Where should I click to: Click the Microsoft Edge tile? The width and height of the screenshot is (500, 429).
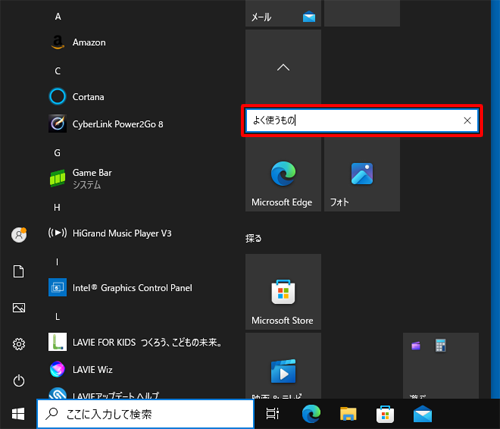click(x=283, y=174)
